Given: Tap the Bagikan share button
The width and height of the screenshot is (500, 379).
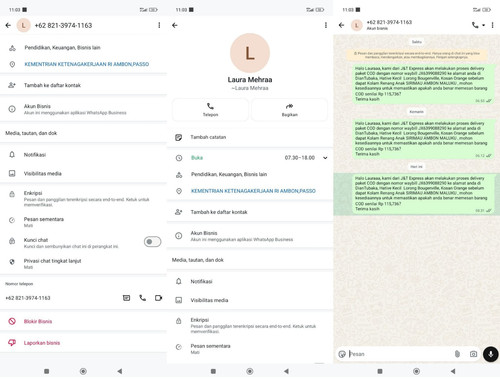Looking at the screenshot, I should pos(289,110).
